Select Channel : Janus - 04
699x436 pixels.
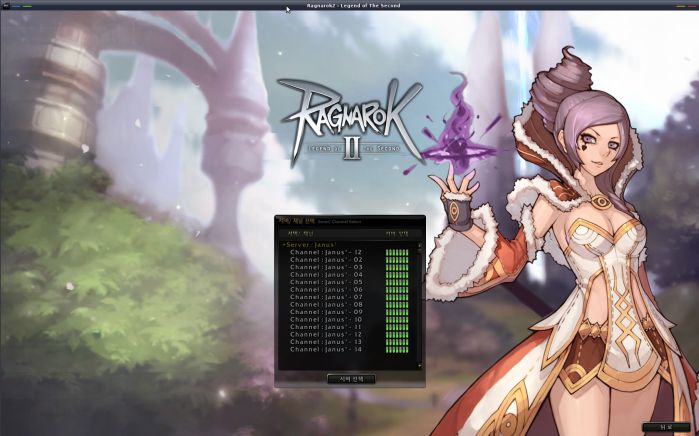point(326,275)
